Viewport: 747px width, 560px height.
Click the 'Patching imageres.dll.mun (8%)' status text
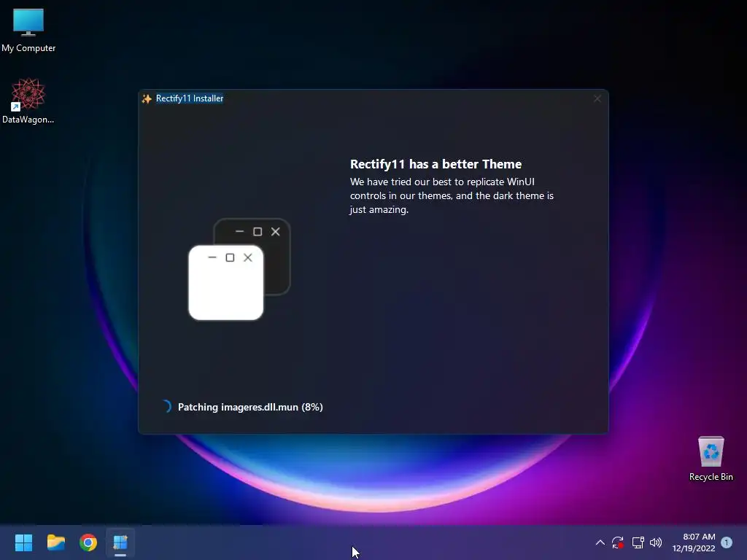point(250,407)
